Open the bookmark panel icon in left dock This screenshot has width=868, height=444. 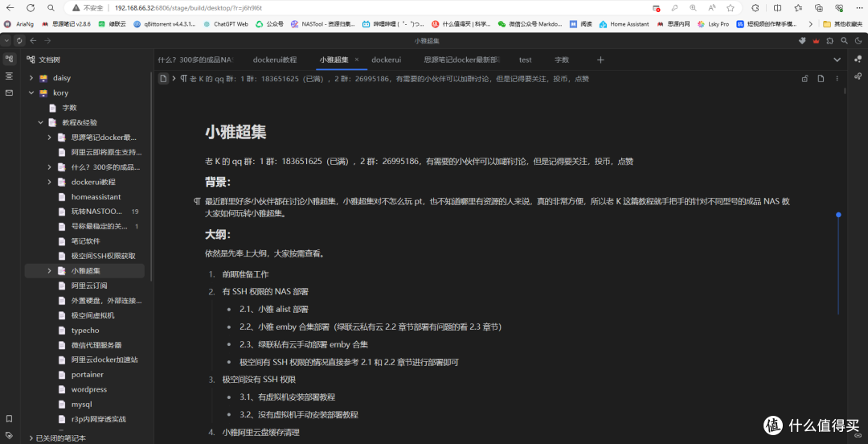(x=9, y=418)
